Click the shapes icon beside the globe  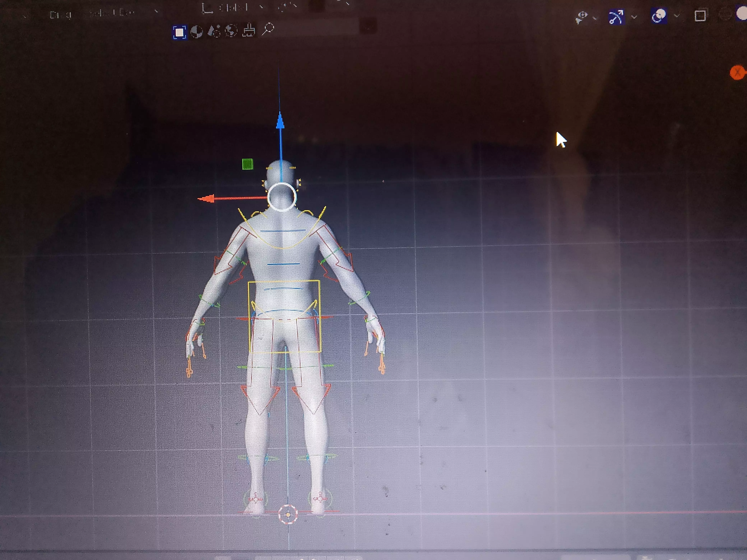coord(214,31)
